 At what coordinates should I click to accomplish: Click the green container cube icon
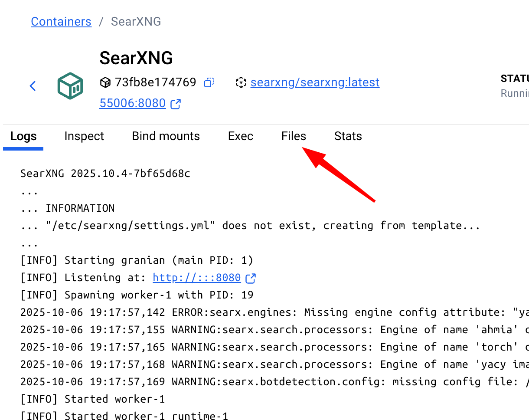click(x=70, y=86)
